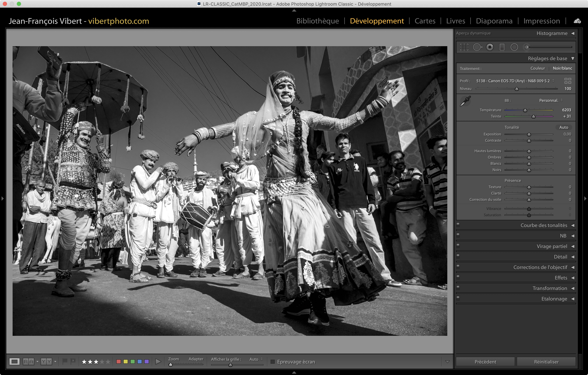Switch to the Bibliothèque module

[x=317, y=21]
